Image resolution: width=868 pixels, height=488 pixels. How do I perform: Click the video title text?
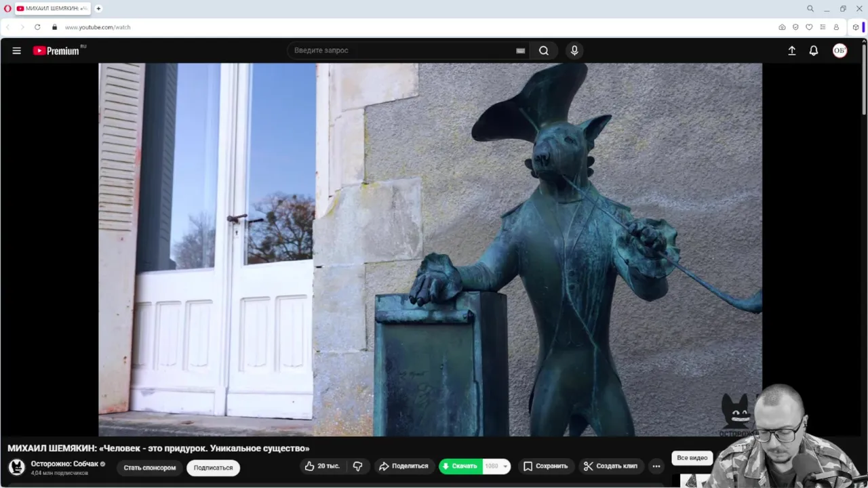click(x=159, y=448)
